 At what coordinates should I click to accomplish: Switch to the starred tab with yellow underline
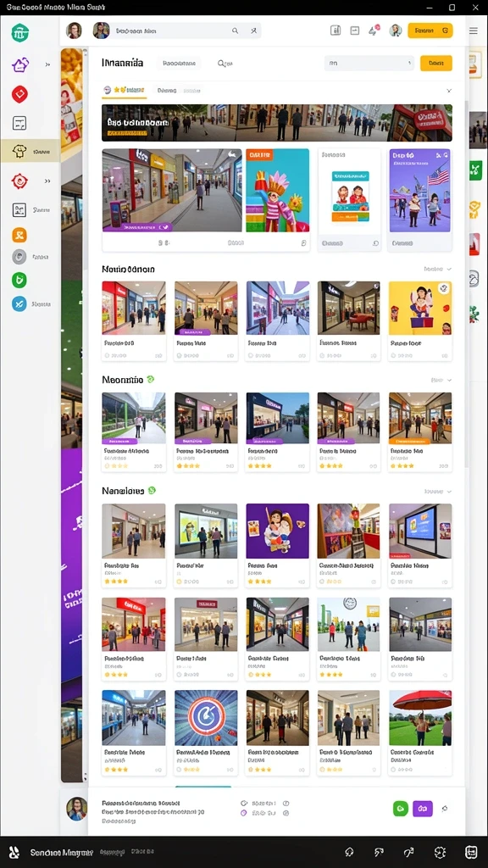point(125,90)
